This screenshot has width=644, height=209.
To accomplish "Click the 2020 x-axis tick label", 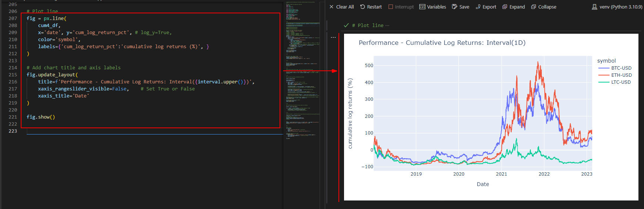I will coord(458,174).
